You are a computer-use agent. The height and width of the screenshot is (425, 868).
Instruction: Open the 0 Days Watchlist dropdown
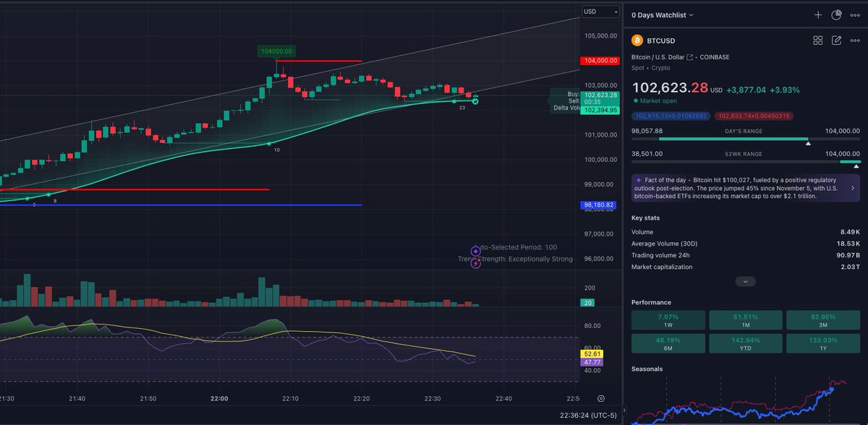pyautogui.click(x=663, y=14)
